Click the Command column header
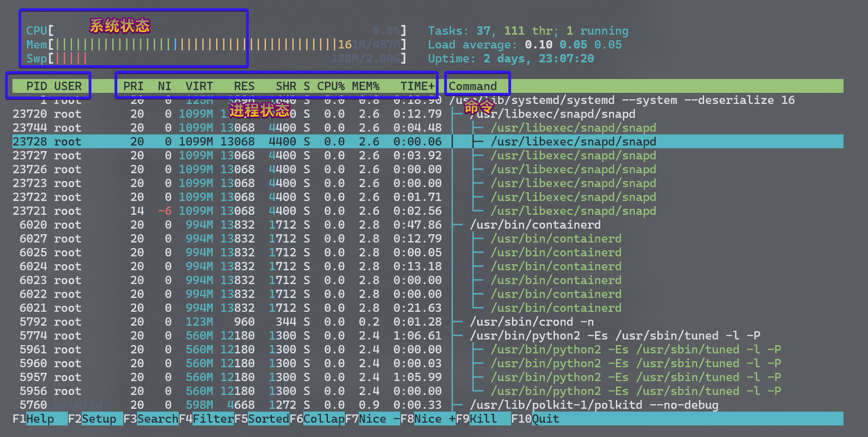This screenshot has width=868, height=437. [473, 86]
